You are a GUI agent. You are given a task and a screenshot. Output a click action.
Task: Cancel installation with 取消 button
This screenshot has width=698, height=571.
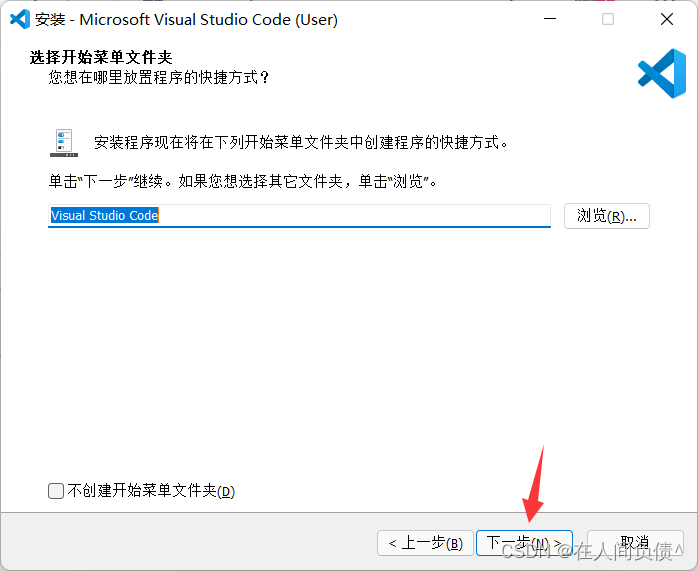click(x=635, y=543)
